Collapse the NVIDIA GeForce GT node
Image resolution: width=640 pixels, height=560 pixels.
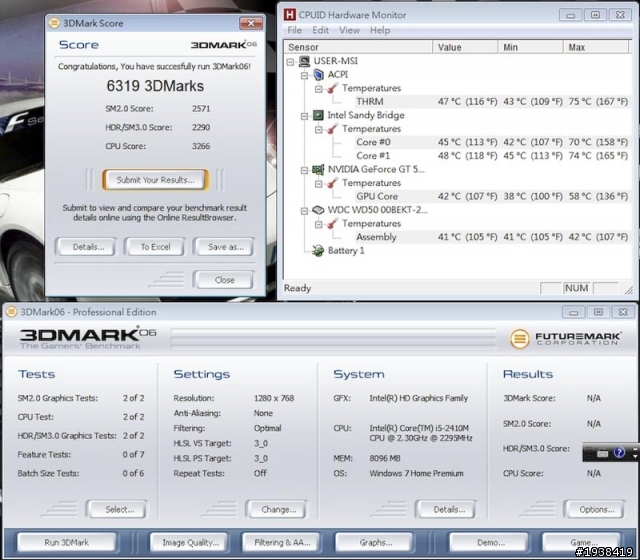click(304, 170)
